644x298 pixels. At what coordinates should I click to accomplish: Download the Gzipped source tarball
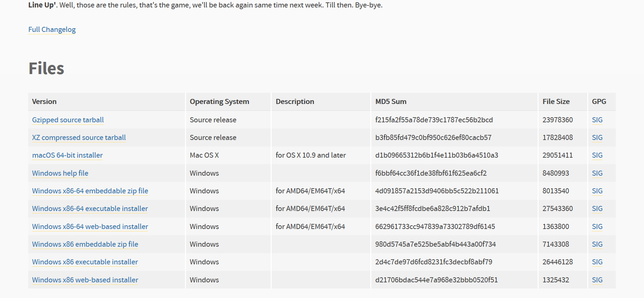[x=68, y=120]
